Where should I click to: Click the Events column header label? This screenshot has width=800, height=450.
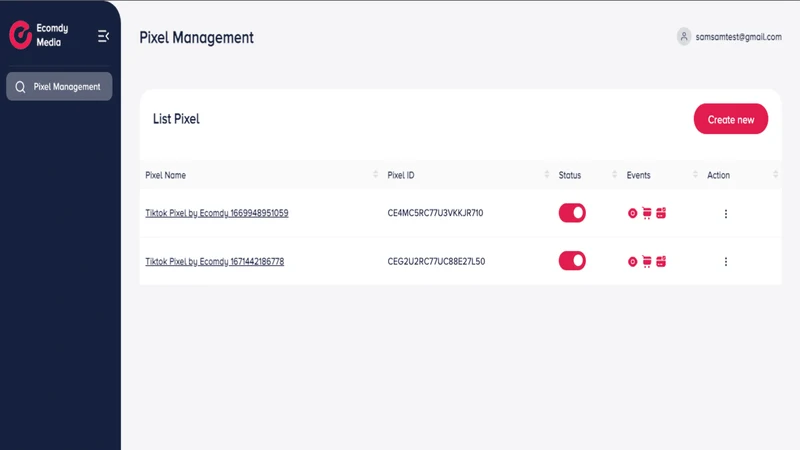pos(638,175)
